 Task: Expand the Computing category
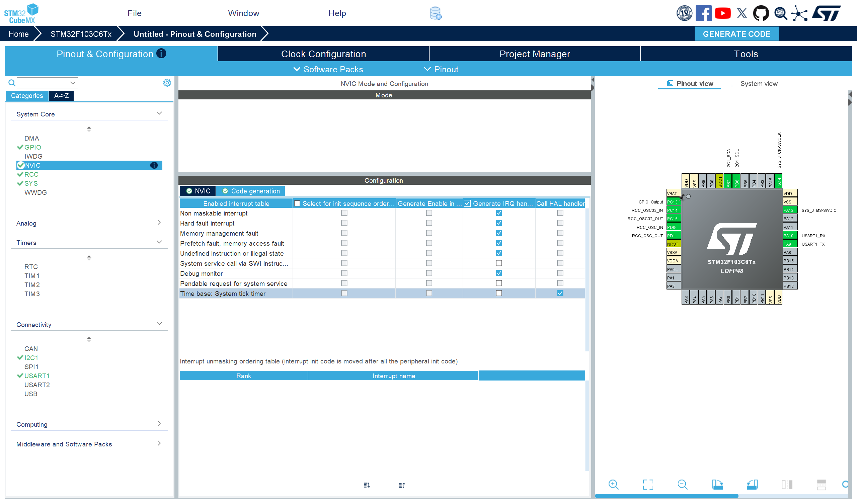point(159,423)
